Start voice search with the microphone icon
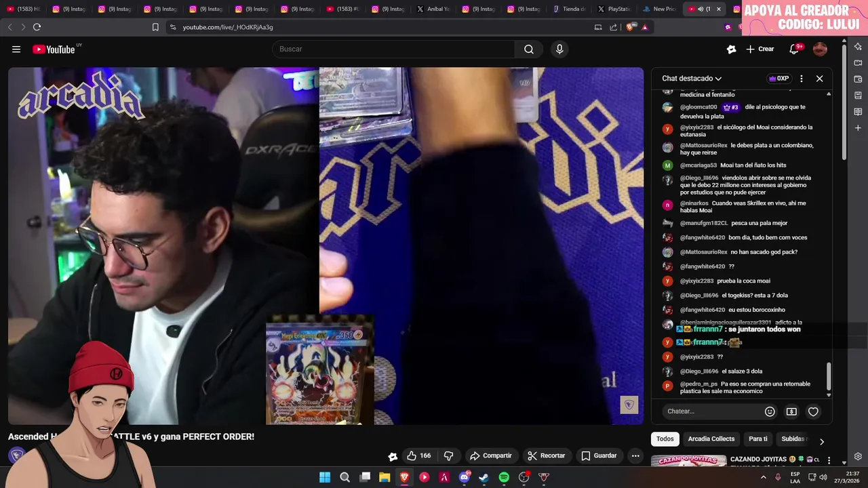Screen dimensions: 868x488 tap(559, 49)
